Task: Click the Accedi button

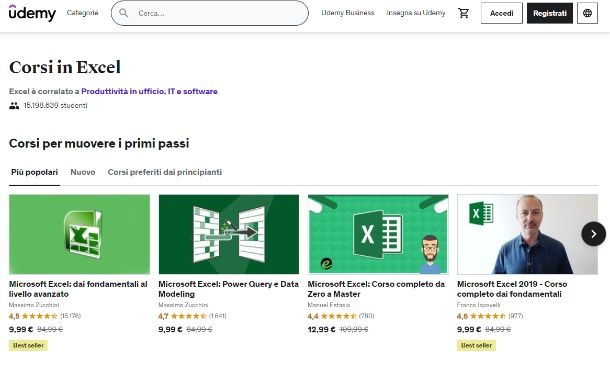Action: point(501,13)
